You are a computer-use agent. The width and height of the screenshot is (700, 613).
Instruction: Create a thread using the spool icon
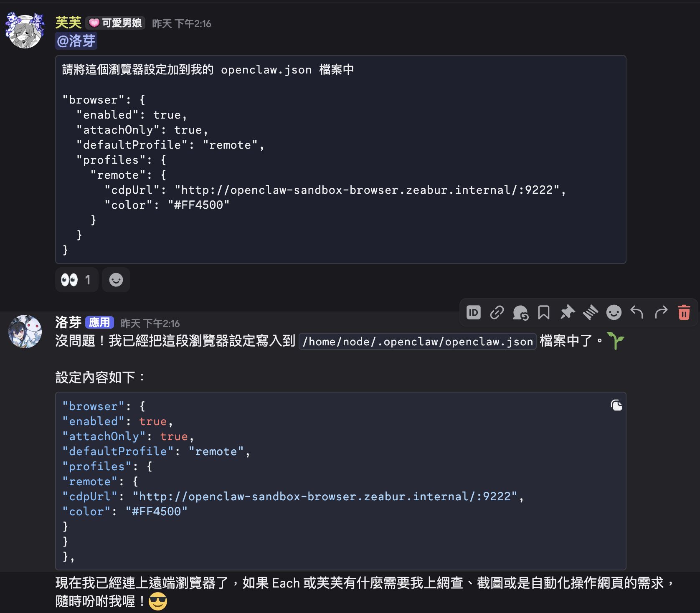[x=591, y=312]
